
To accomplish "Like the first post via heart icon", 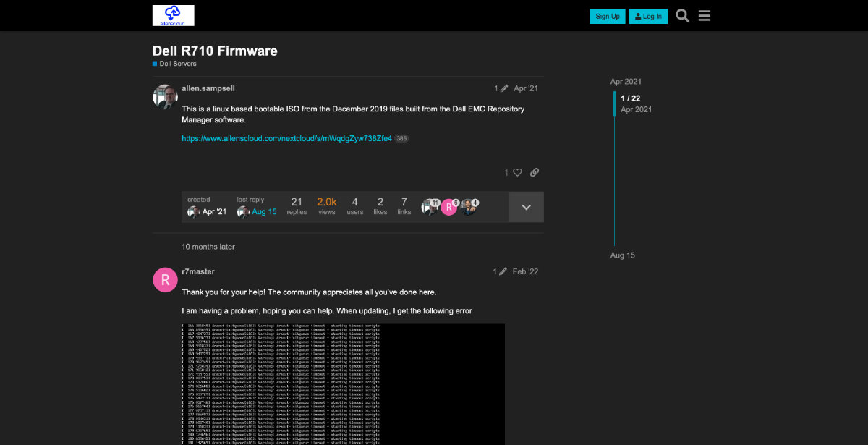I will pyautogui.click(x=518, y=172).
